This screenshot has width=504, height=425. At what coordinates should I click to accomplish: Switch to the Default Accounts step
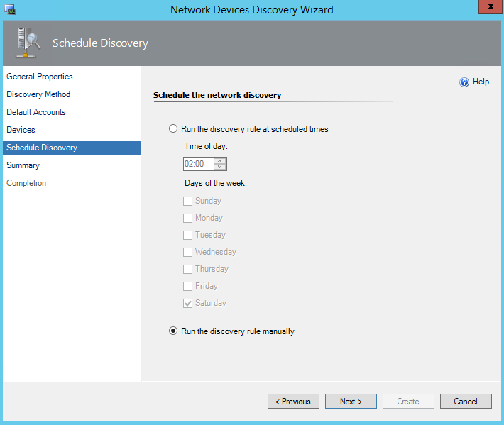pos(36,112)
